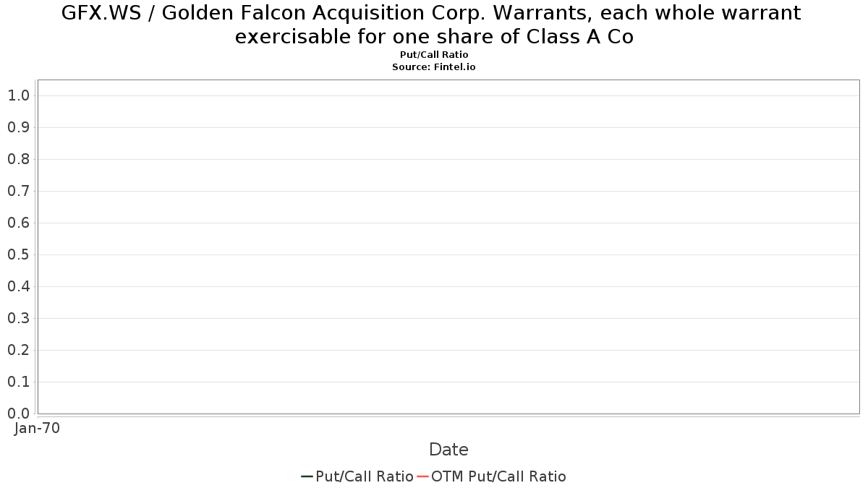This screenshot has width=868, height=488.
Task: Click the Date axis label
Action: [448, 450]
